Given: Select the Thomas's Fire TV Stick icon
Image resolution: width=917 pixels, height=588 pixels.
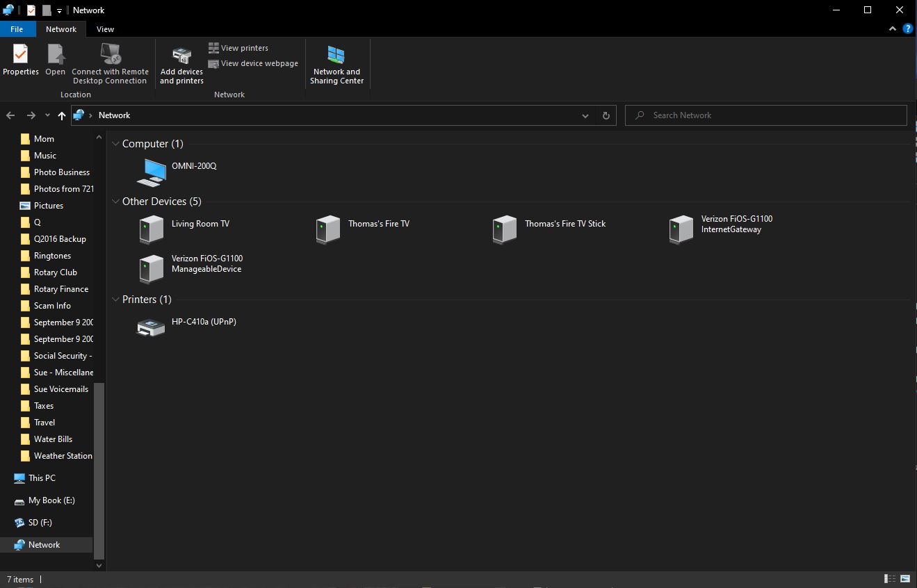Looking at the screenshot, I should (x=504, y=229).
